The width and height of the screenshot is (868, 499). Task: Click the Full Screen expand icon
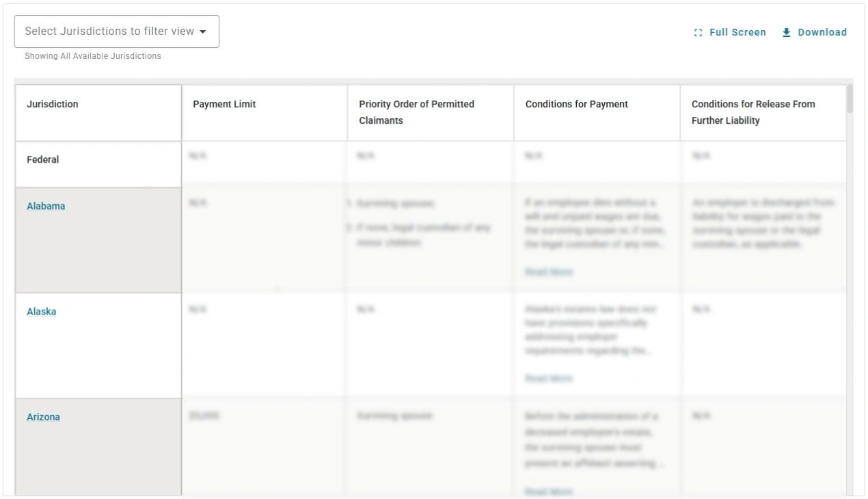698,32
